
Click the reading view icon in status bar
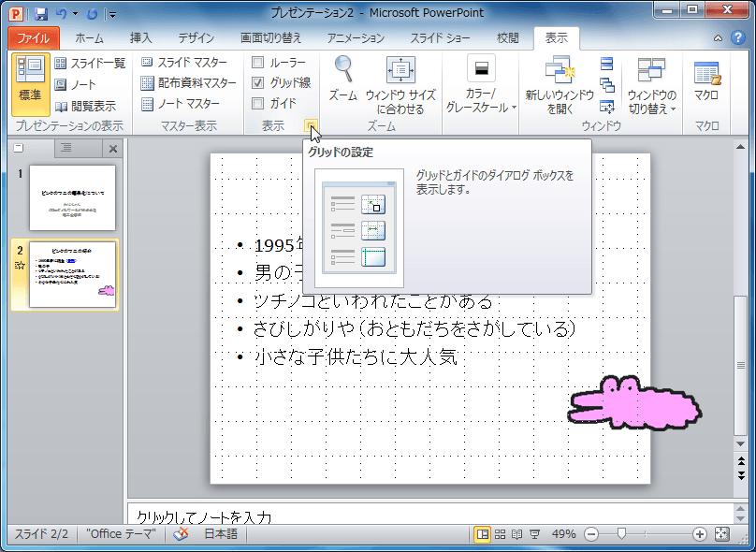pos(517,534)
